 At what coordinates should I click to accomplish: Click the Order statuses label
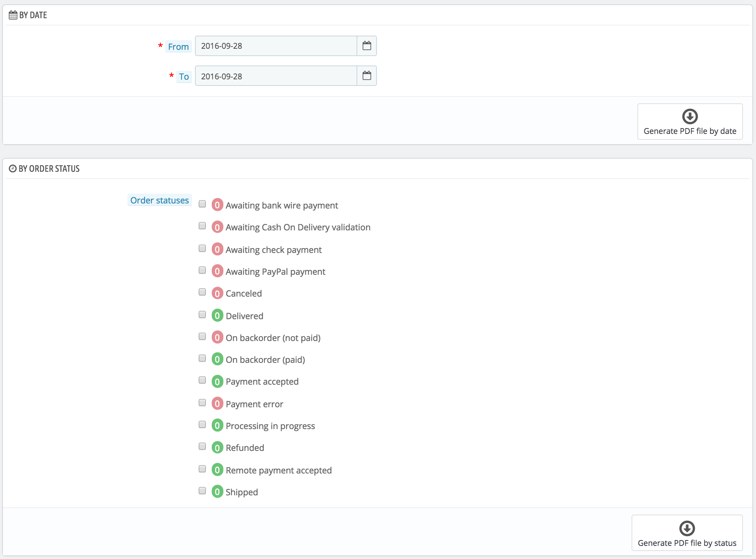(x=159, y=200)
